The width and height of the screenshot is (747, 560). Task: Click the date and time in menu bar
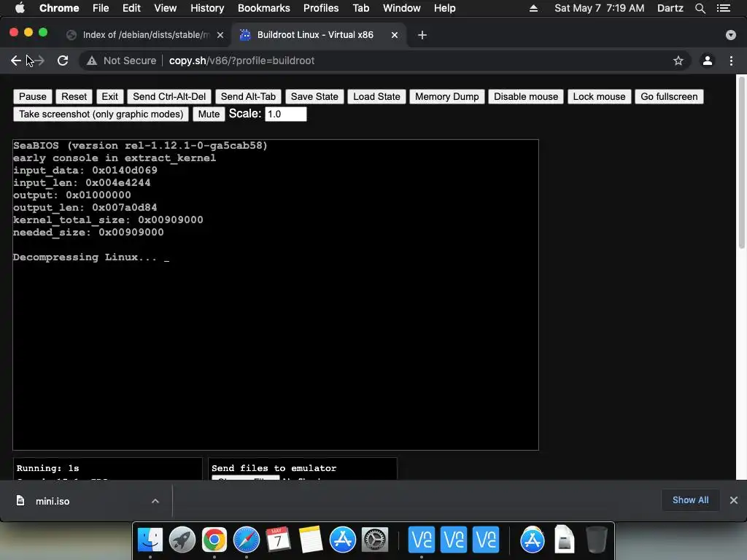coord(600,8)
